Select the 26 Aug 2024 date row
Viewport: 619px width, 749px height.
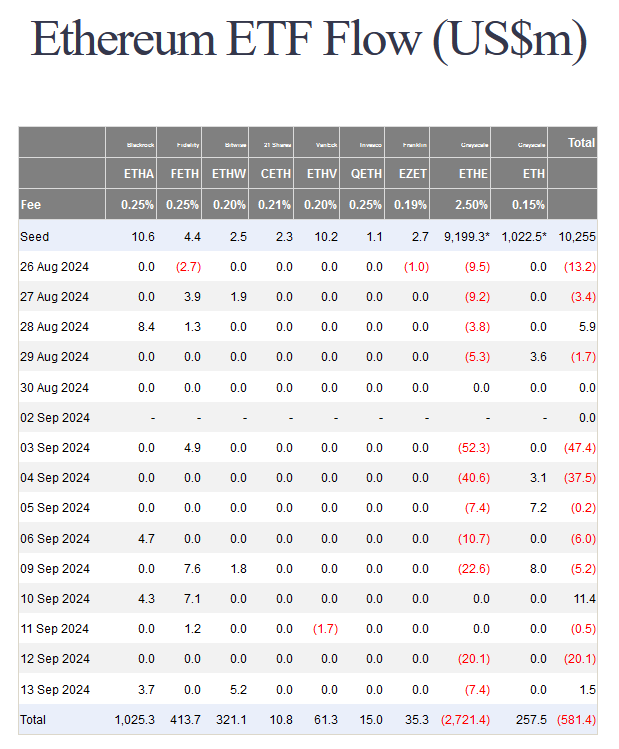click(x=308, y=267)
